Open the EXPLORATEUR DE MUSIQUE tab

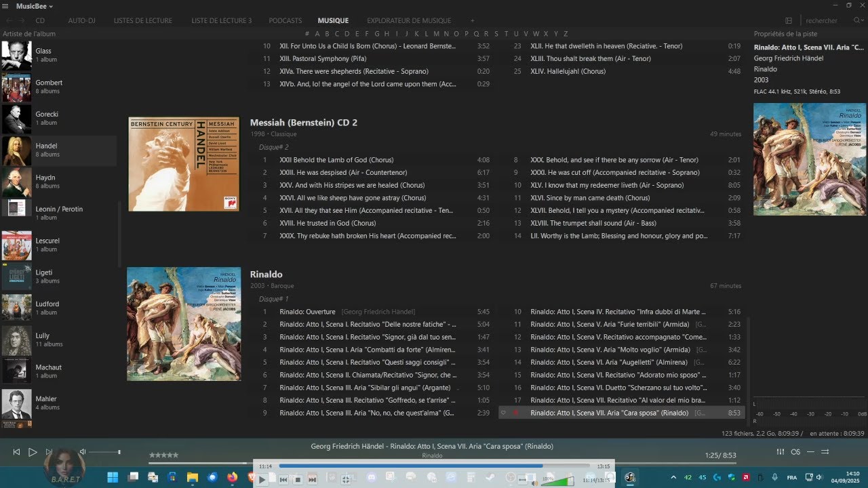pyautogui.click(x=409, y=21)
